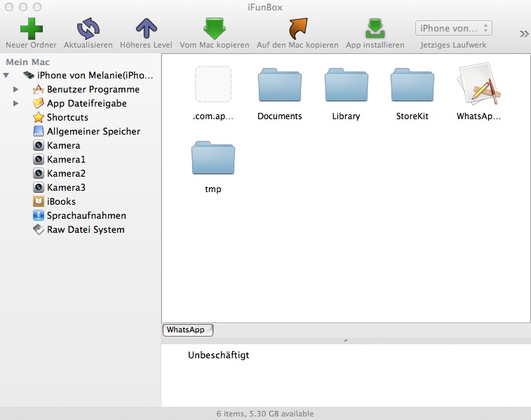Screen dimensions: 531x420
Task: Click the Sprachaufnahmen label
Action: click(x=86, y=215)
